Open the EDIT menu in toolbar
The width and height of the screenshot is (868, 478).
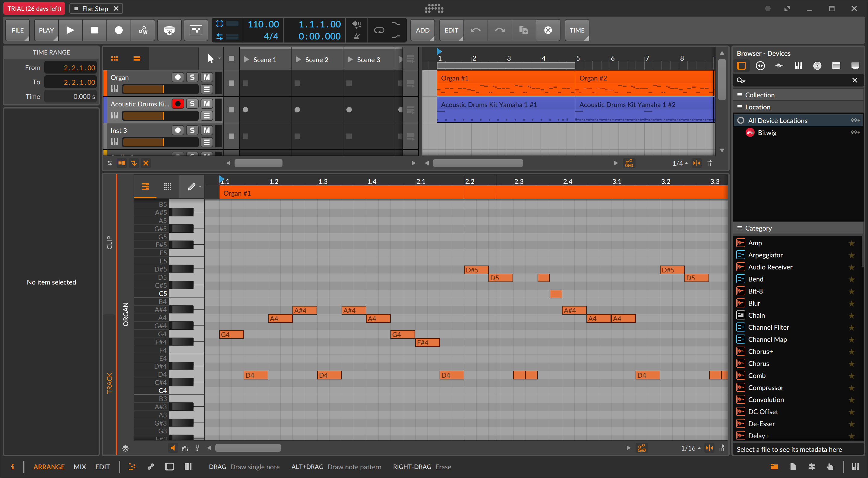click(451, 30)
